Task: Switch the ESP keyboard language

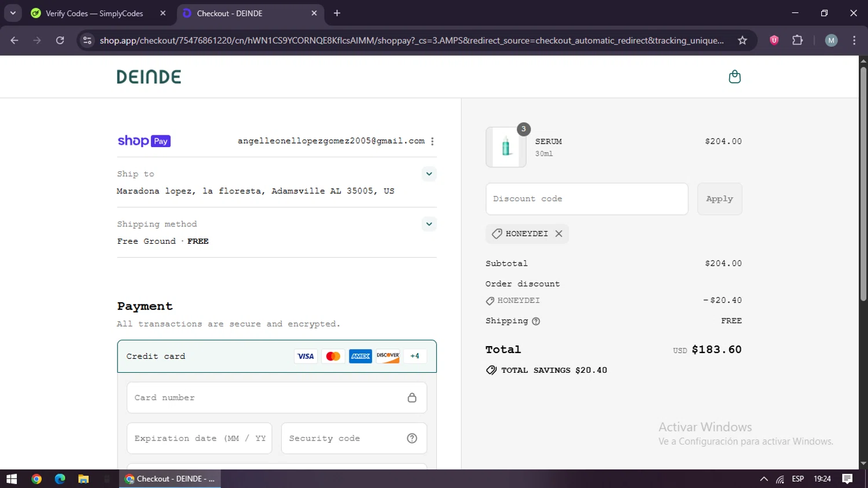Action: point(798,479)
